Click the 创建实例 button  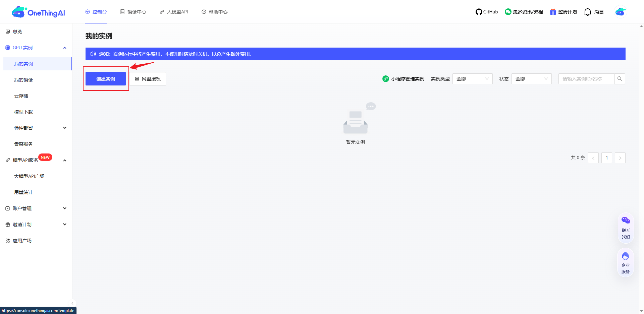[106, 79]
